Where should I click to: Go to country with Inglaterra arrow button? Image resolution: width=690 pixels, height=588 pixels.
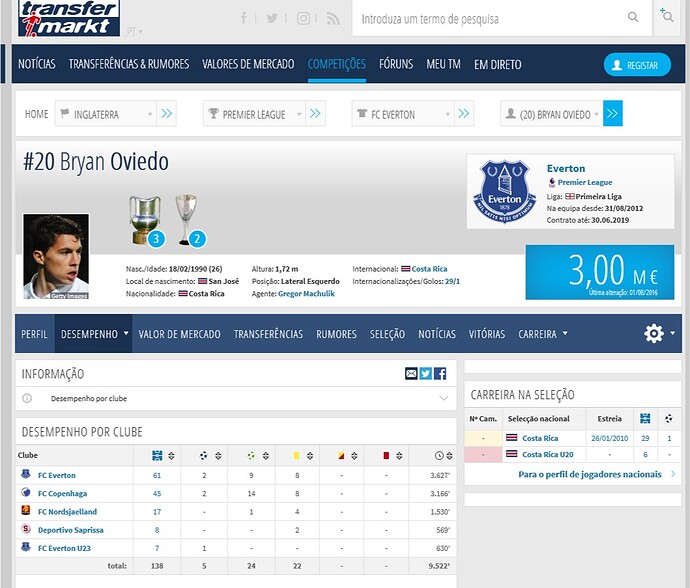tap(166, 114)
